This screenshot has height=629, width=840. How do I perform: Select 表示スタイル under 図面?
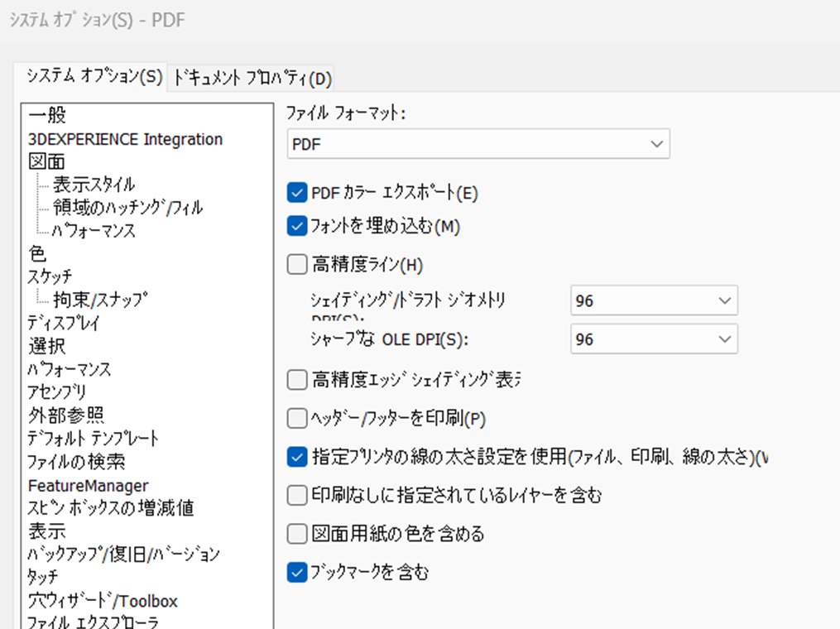[x=94, y=185]
